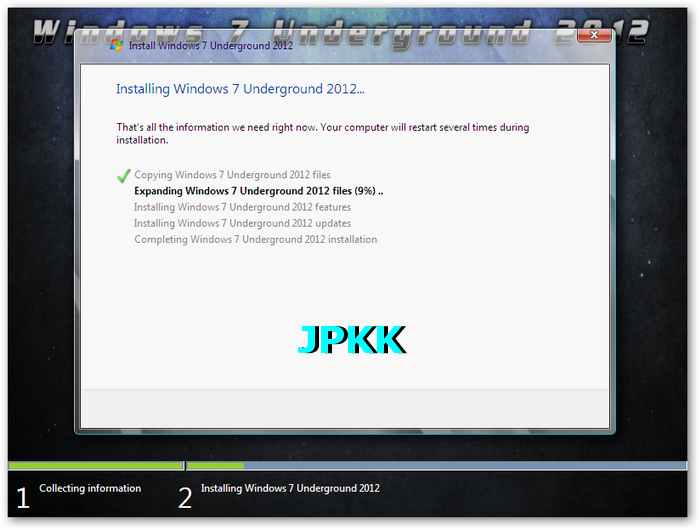The image size is (700, 530).
Task: Close the Install Windows 7 Underground dialog
Action: (x=594, y=35)
